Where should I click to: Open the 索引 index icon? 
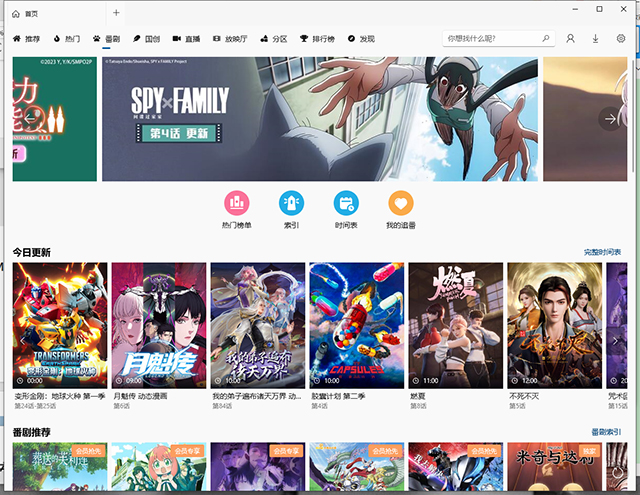coord(291,203)
